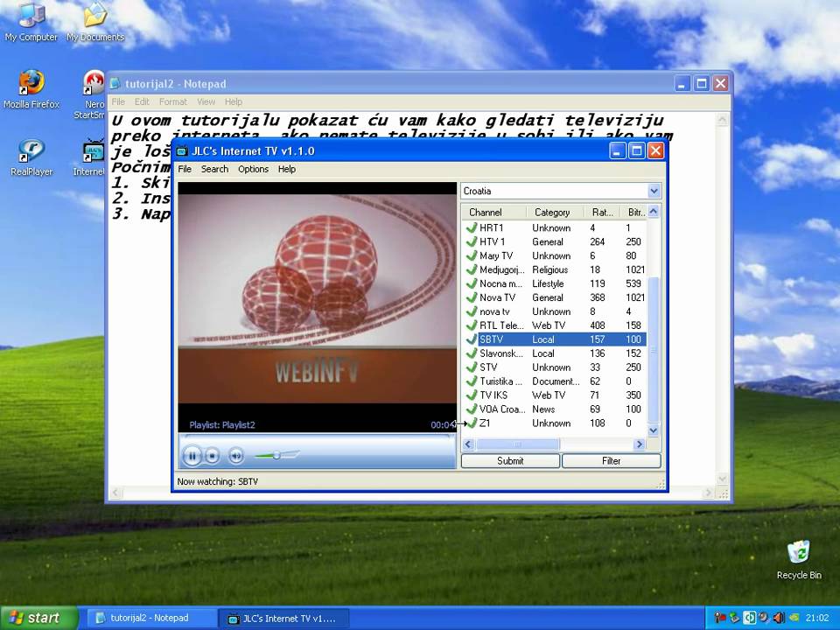This screenshot has width=840, height=630.
Task: Open the File menu in Internet TV
Action: click(185, 169)
